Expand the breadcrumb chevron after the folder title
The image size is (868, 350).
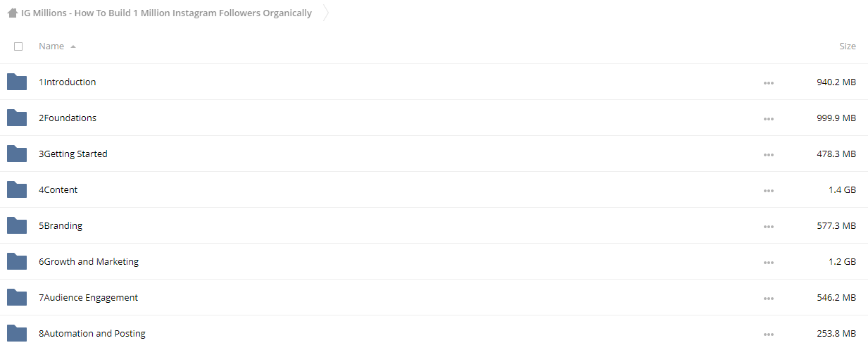(x=326, y=13)
